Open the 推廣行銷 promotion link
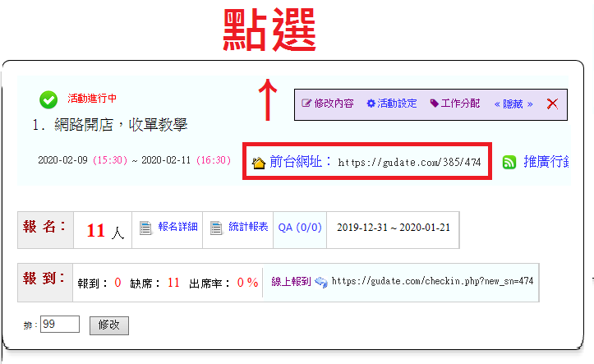This screenshot has width=594, height=364. click(546, 161)
